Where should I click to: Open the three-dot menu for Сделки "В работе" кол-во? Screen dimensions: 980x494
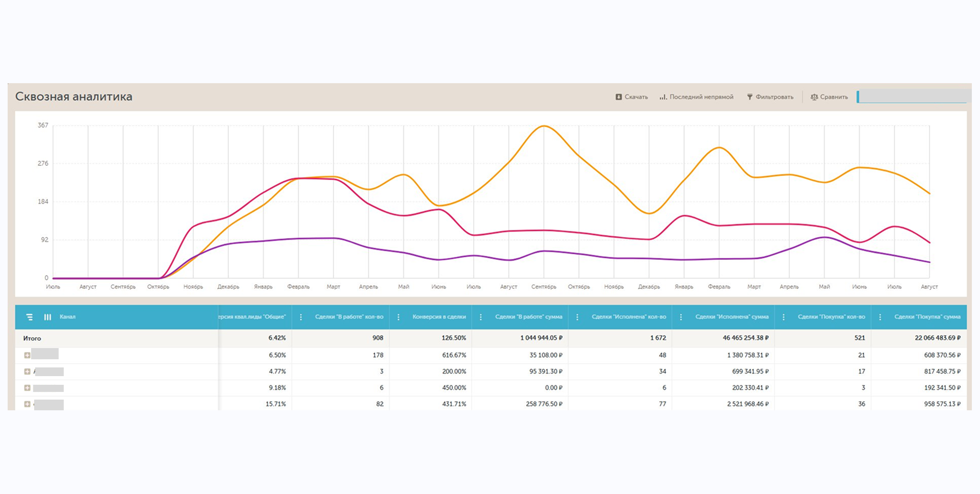(x=301, y=317)
